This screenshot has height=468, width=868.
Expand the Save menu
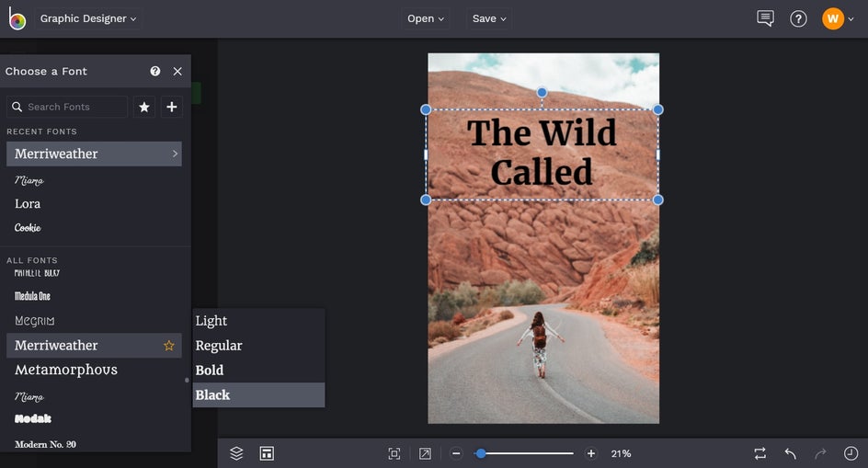click(489, 18)
